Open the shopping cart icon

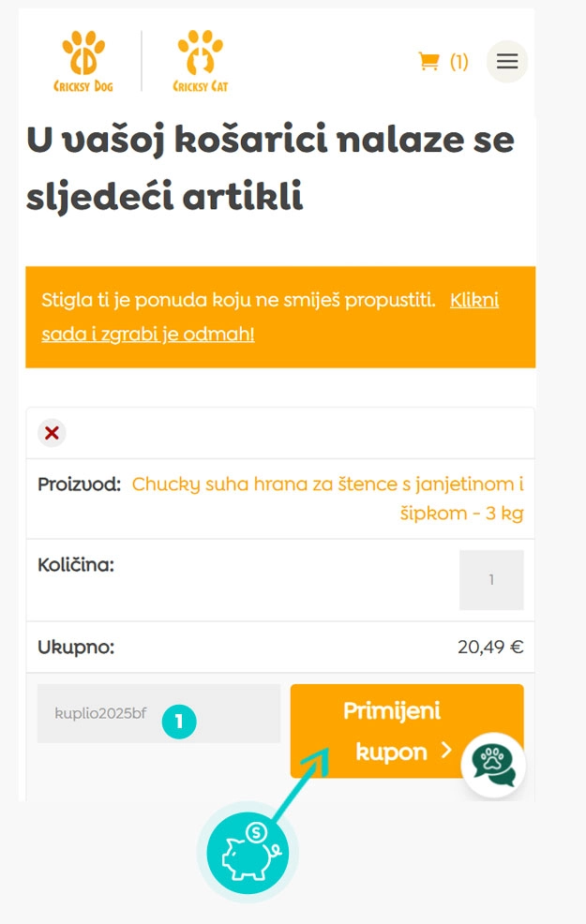(428, 62)
